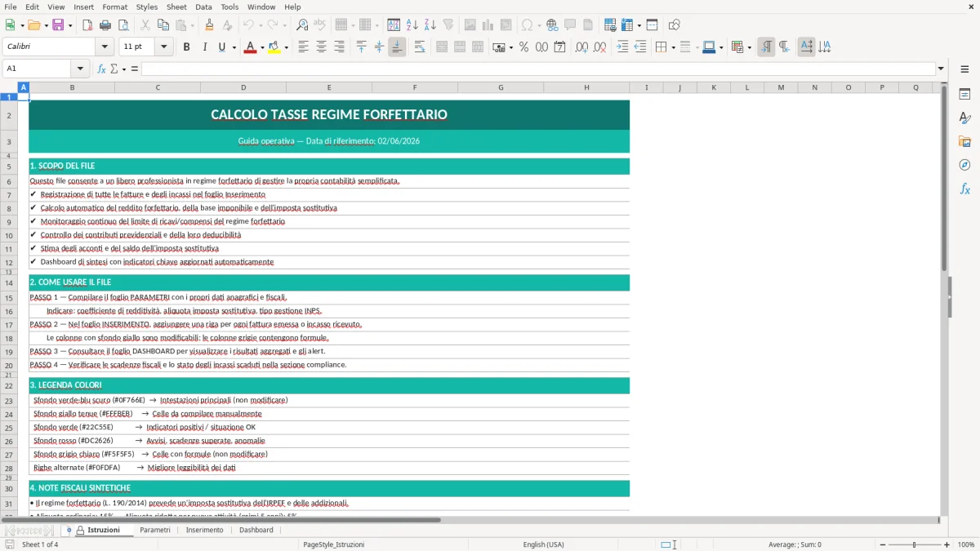This screenshot has height=551, width=980.
Task: Expand the Font Name dropdown
Action: 104,47
